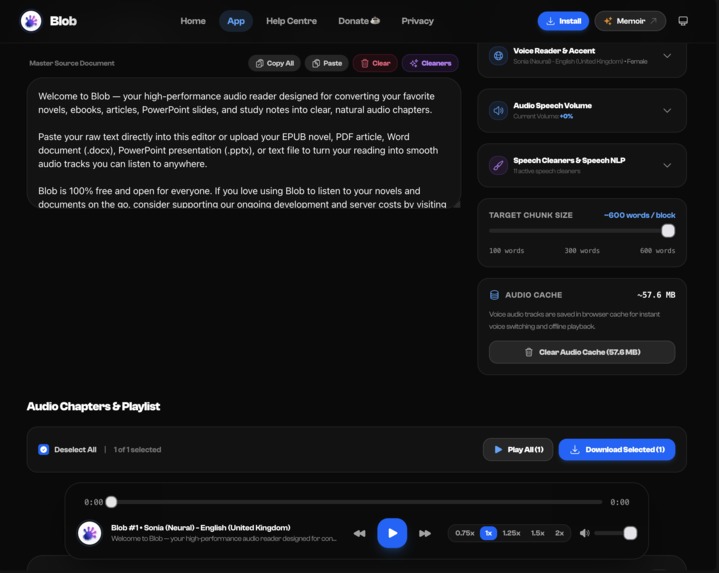This screenshot has width=719, height=573.
Task: Click the blue Install button
Action: [x=563, y=21]
